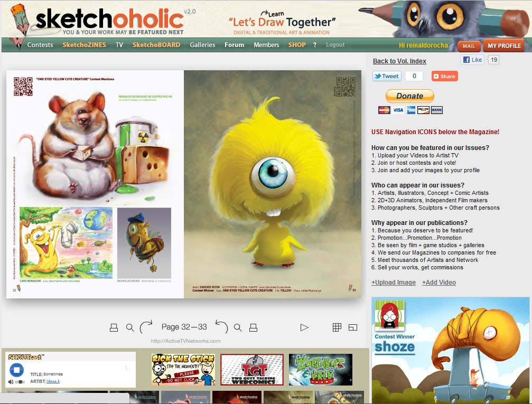Open the SketchoZINES menu item
This screenshot has height=404, width=532.
coord(84,45)
